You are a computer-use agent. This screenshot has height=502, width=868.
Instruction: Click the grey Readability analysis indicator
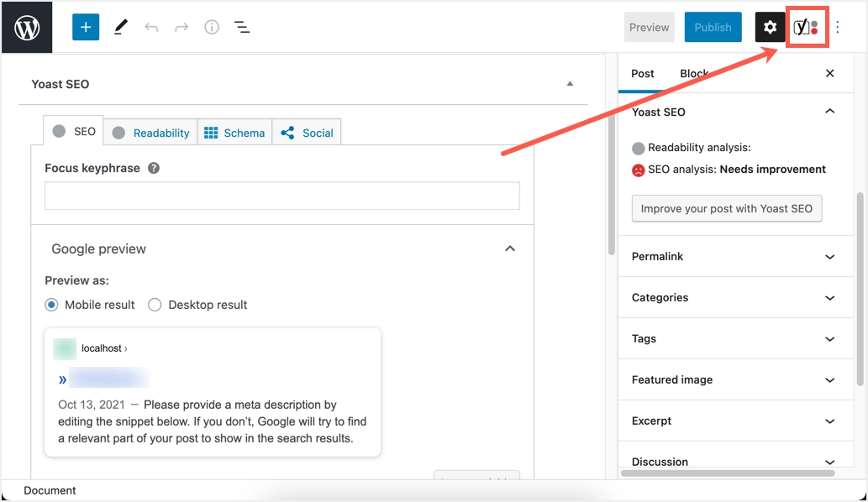[639, 149]
